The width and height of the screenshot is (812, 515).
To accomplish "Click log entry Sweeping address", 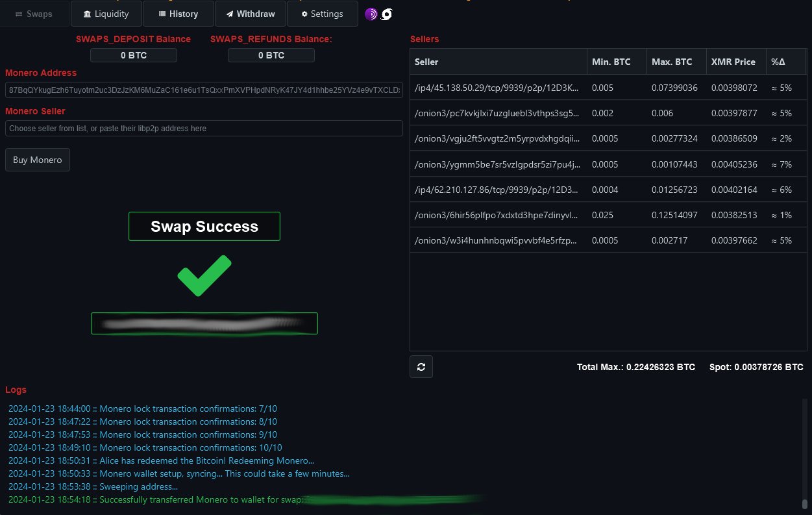I will pyautogui.click(x=93, y=486).
